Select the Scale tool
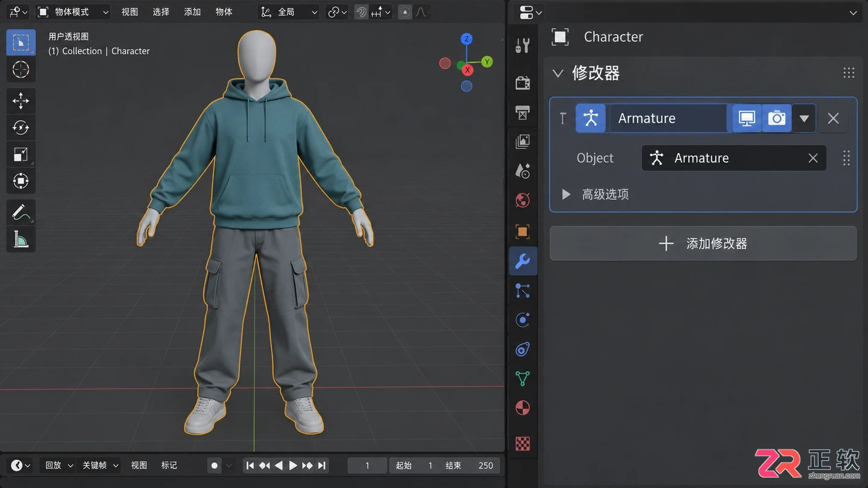This screenshot has height=488, width=868. [x=21, y=154]
